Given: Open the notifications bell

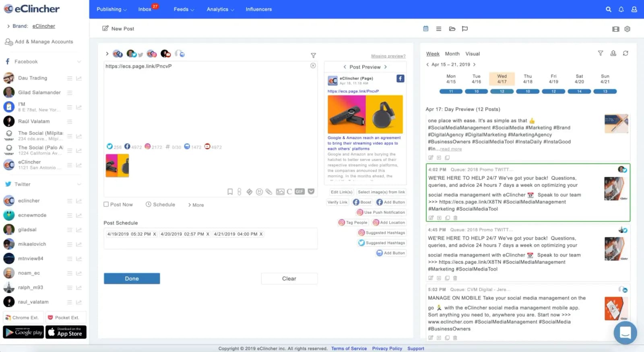Looking at the screenshot, I should tap(621, 9).
